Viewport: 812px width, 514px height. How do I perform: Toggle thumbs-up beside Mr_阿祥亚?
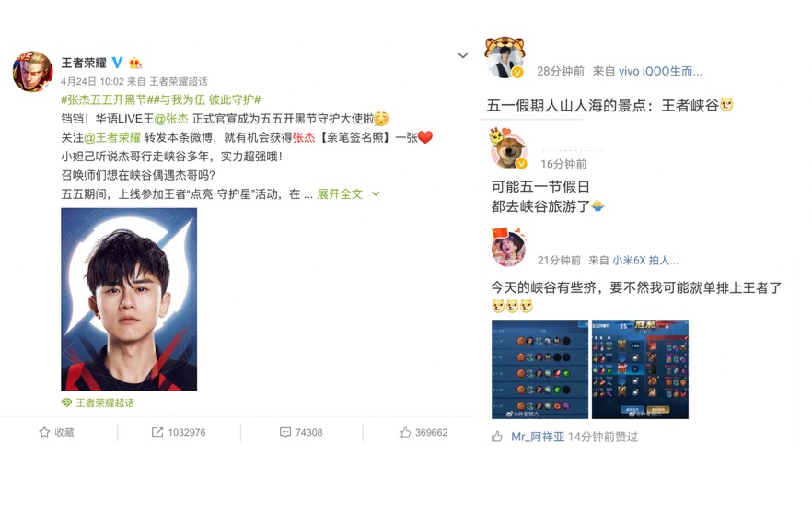[x=496, y=437]
